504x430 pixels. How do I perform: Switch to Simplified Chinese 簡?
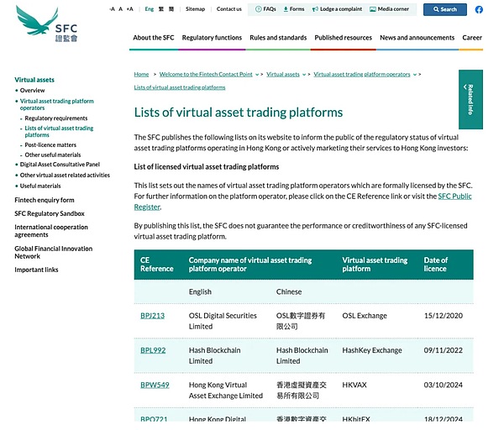[x=171, y=9]
